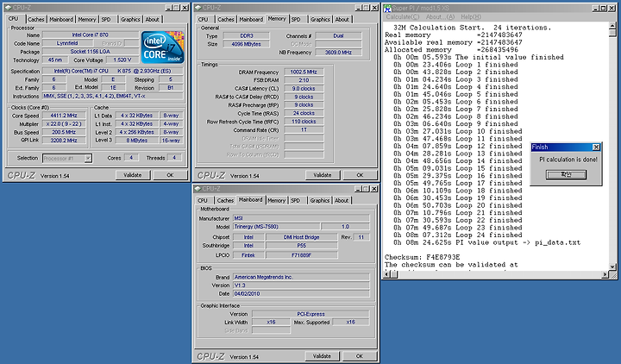Click the Intel Core i7 logo badge
Viewport: 621px width, 364px height.
pos(162,47)
